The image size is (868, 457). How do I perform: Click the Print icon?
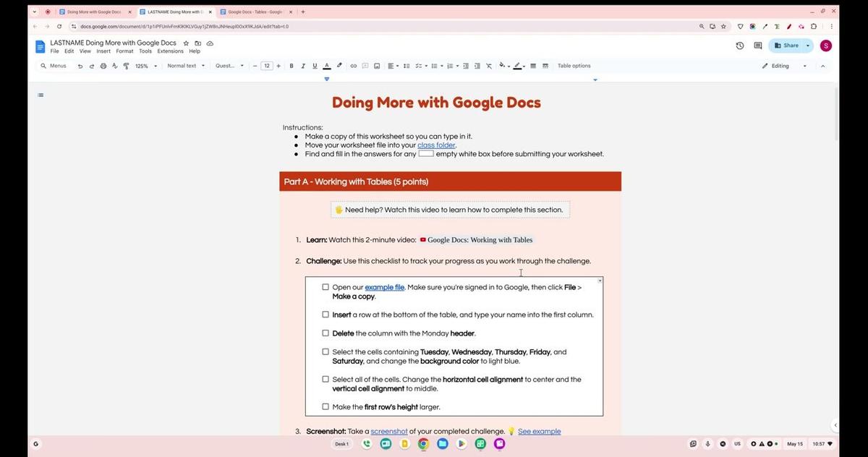click(103, 66)
